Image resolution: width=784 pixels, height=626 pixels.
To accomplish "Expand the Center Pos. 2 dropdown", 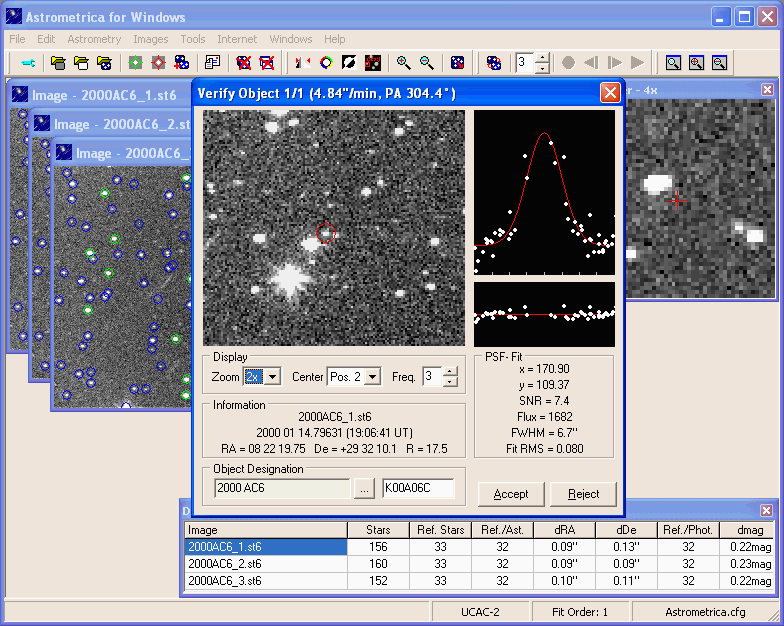I will (x=372, y=377).
